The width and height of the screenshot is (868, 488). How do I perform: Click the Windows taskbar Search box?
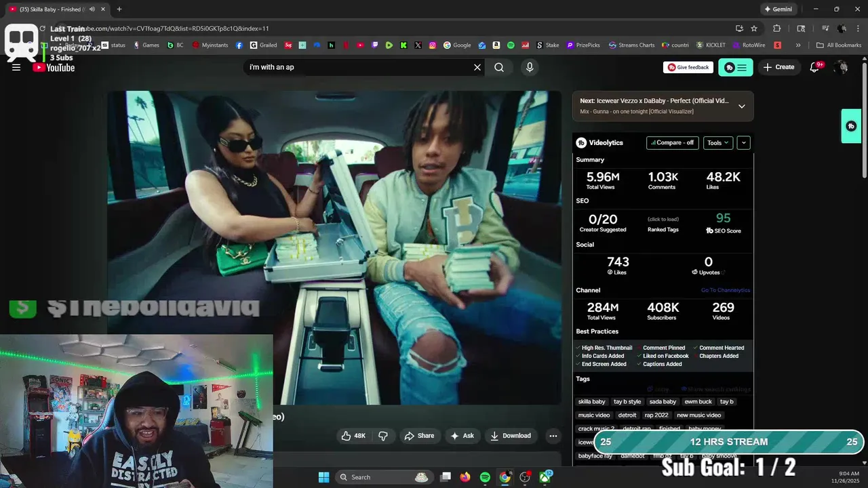point(383,477)
